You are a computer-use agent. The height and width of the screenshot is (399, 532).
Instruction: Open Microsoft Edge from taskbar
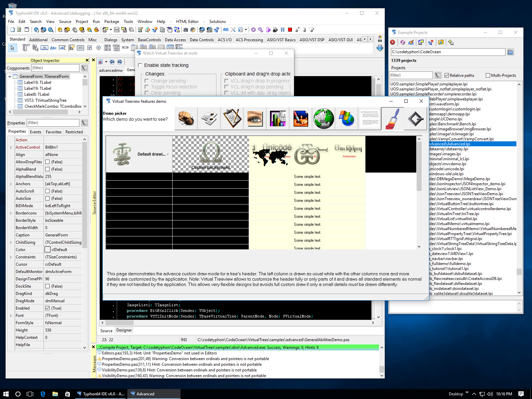point(43,394)
